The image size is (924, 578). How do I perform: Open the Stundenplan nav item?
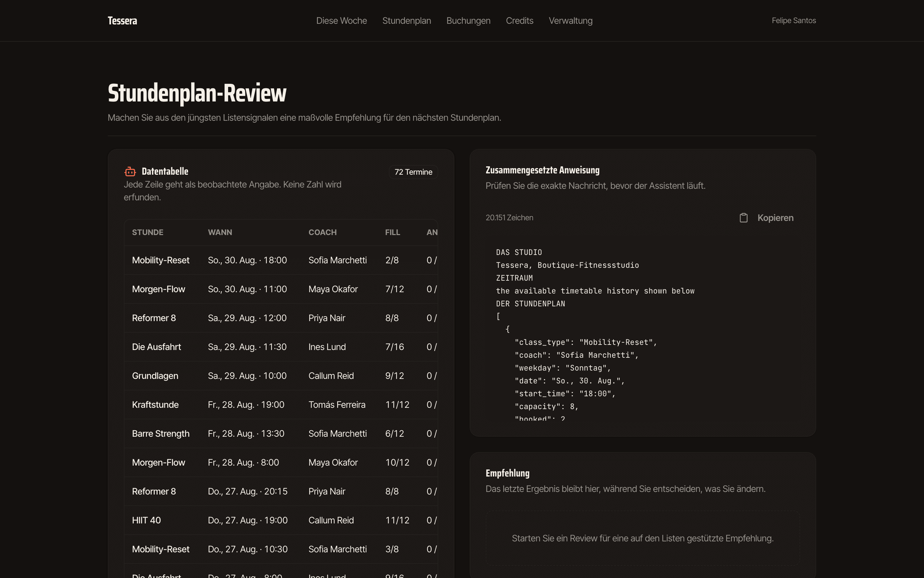click(x=406, y=21)
